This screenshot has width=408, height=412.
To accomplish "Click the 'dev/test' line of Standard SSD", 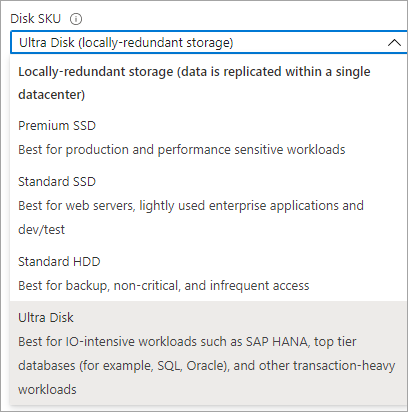I will click(41, 230).
